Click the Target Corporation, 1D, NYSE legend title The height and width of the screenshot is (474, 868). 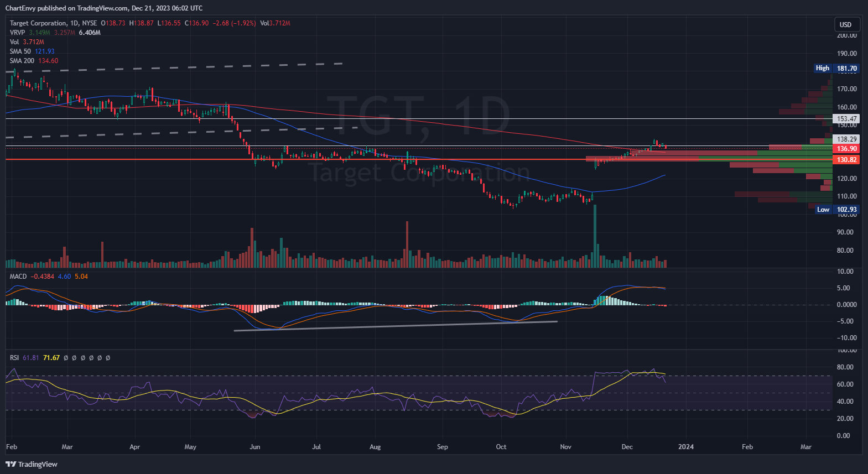[x=53, y=23]
